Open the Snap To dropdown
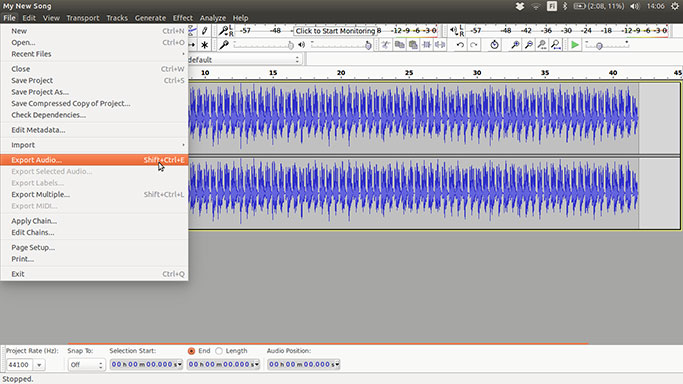683x384 pixels. [x=86, y=365]
